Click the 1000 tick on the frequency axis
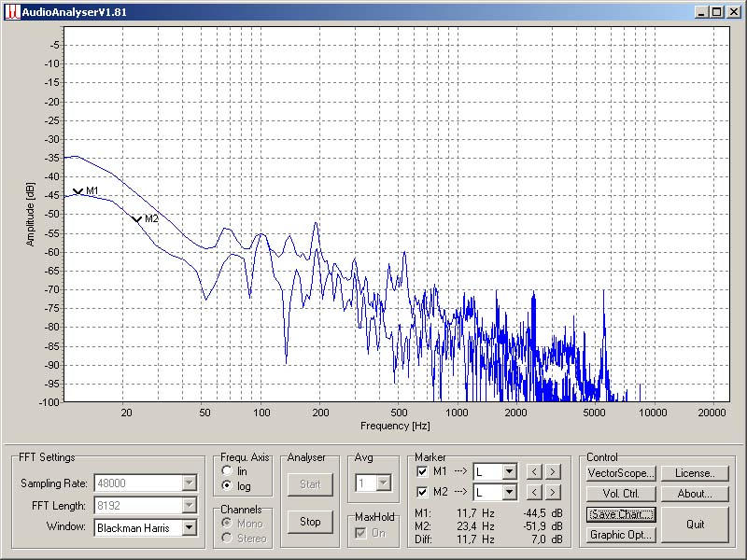 (457, 413)
